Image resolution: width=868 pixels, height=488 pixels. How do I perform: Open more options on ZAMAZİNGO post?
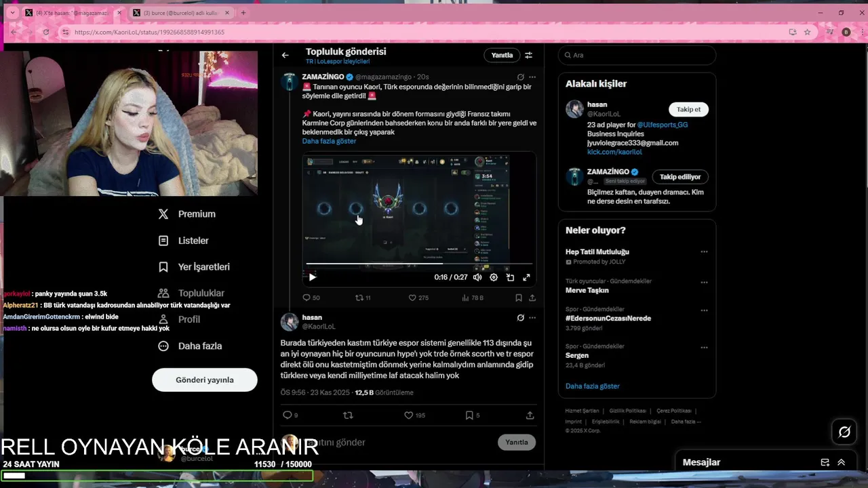[x=532, y=77]
